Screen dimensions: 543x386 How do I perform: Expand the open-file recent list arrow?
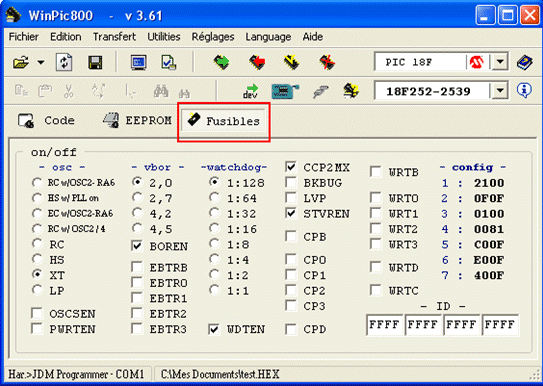pos(41,63)
